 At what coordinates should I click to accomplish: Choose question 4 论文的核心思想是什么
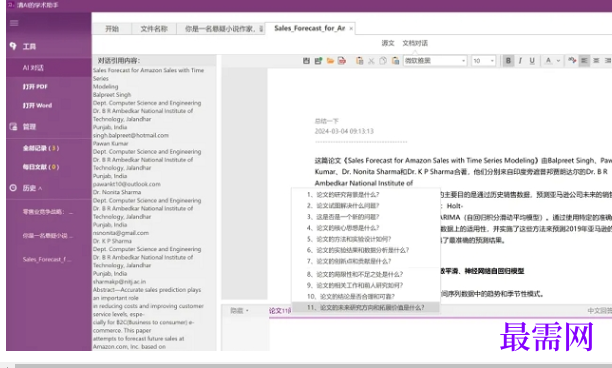tap(366, 228)
